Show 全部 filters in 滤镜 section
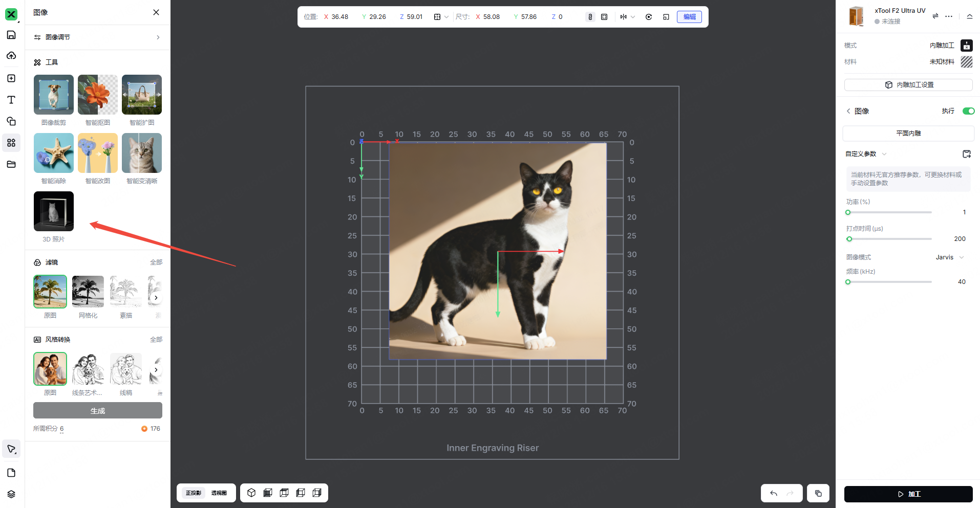This screenshot has height=508, width=980. (156, 262)
